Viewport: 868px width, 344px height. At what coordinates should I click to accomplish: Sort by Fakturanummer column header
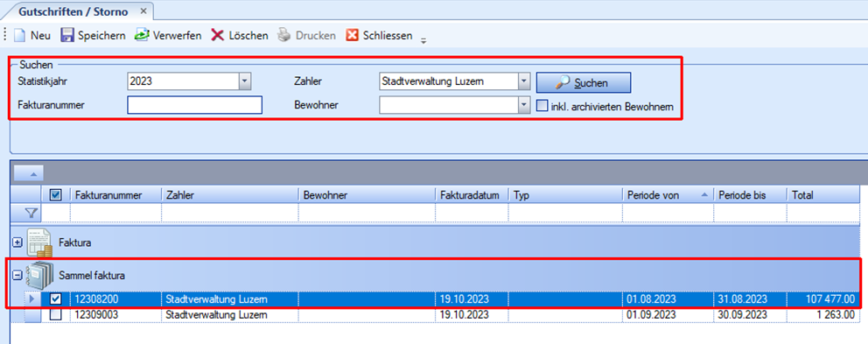[x=115, y=195]
